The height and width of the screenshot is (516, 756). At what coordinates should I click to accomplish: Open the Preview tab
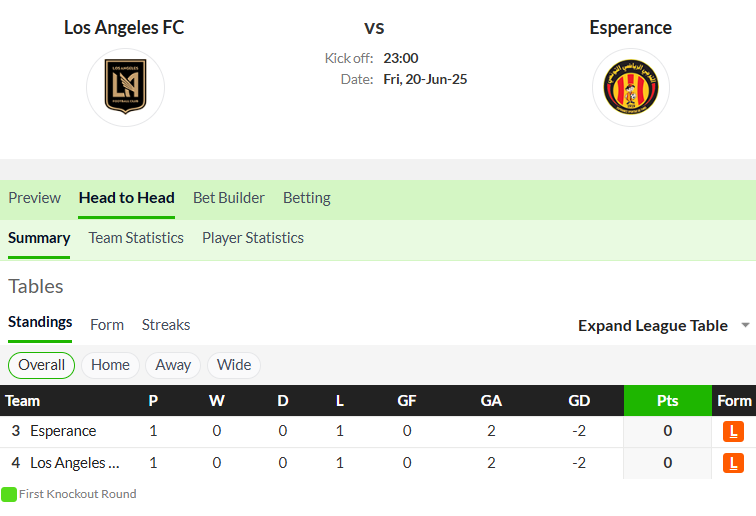tap(34, 198)
